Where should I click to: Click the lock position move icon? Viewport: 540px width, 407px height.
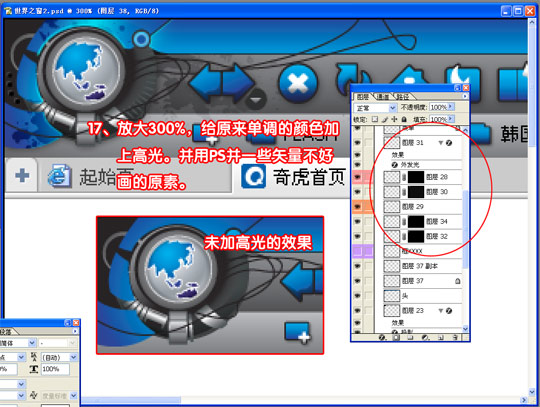(x=394, y=119)
